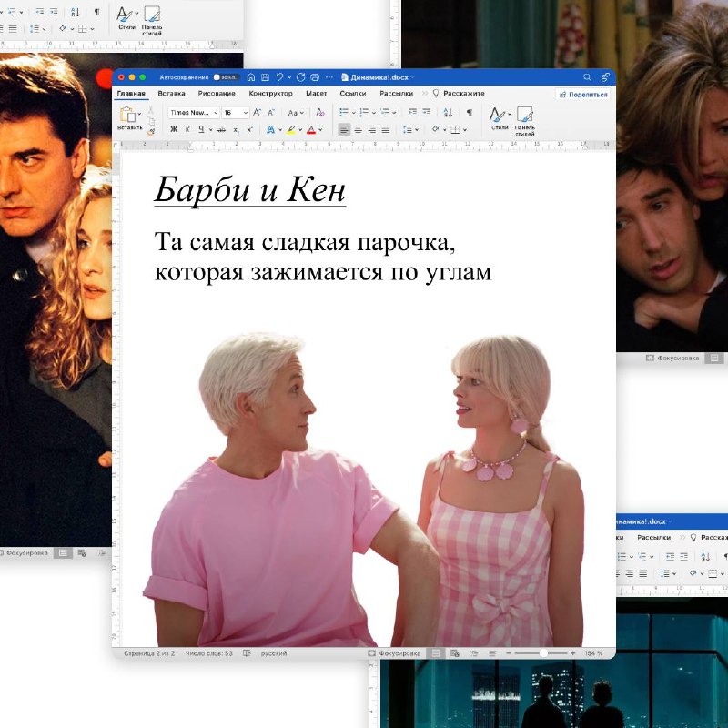Switch to the Макет tab
Screen dimensions: 728x728
(316, 94)
